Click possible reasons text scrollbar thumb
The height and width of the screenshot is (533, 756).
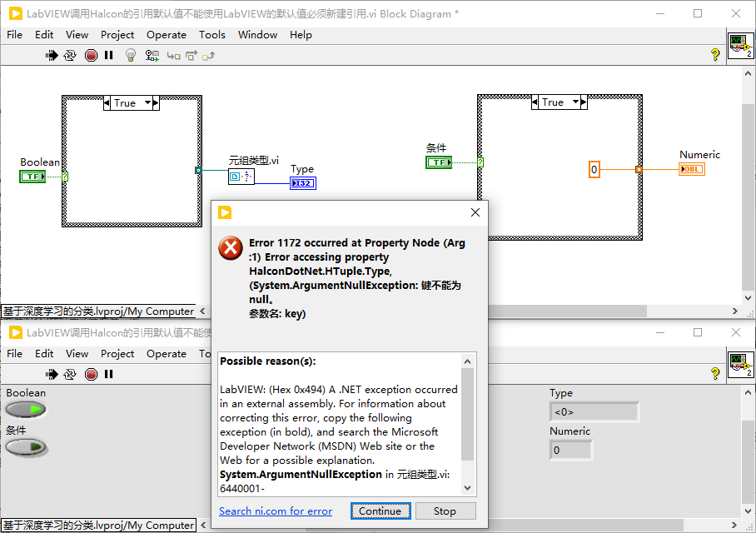coord(467,415)
